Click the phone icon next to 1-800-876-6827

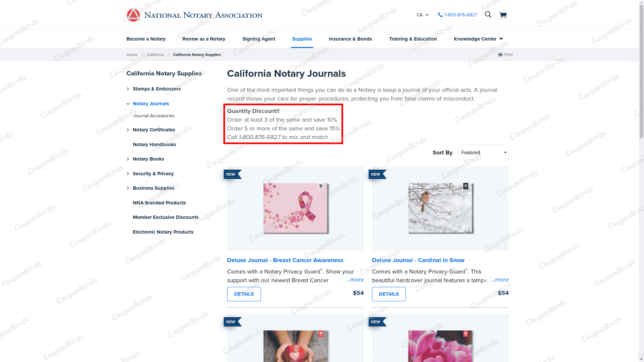pyautogui.click(x=440, y=15)
